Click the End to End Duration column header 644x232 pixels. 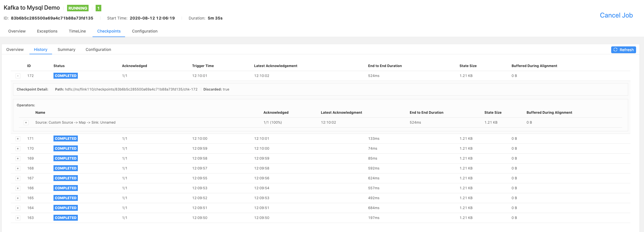point(385,66)
